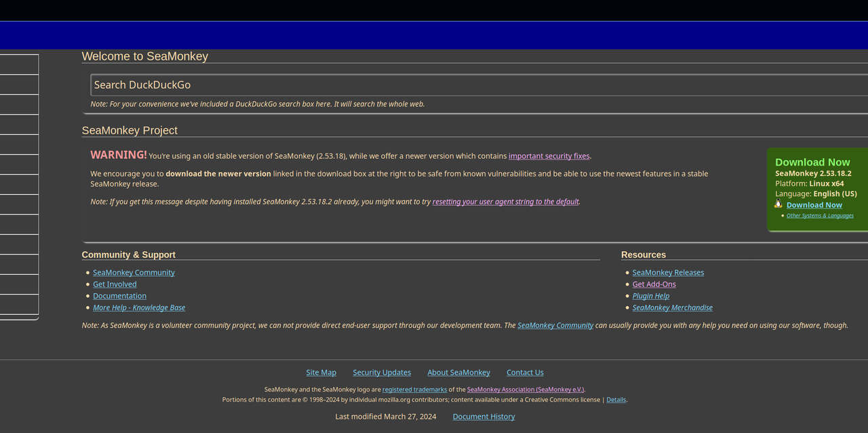Focus the Search DuckDuckGo input field
The height and width of the screenshot is (433, 868).
point(479,85)
